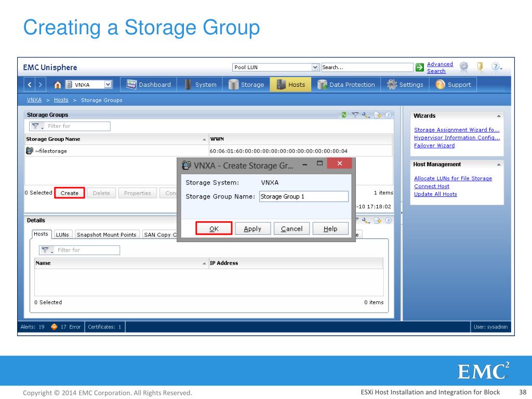Viewport: 532px width, 399px height.
Task: Click the export icon in the Details panel header
Action: pos(378,220)
